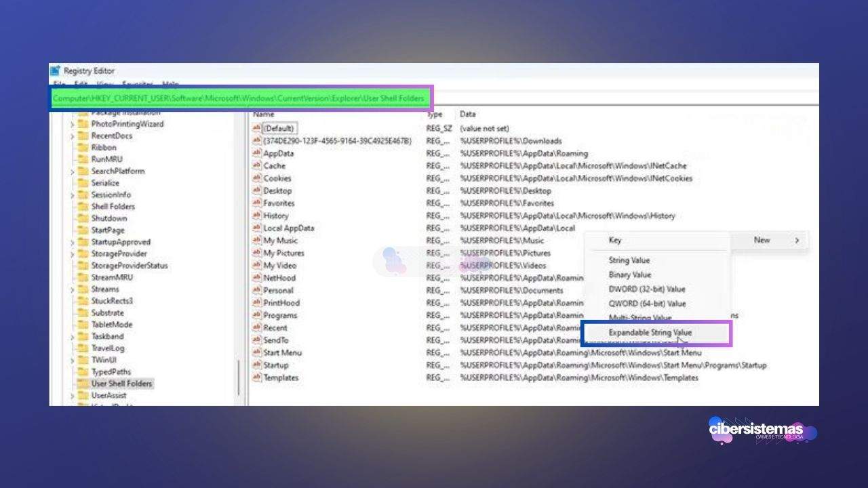Click the string icon beside Favorites value
This screenshot has width=868, height=488.
[x=256, y=203]
